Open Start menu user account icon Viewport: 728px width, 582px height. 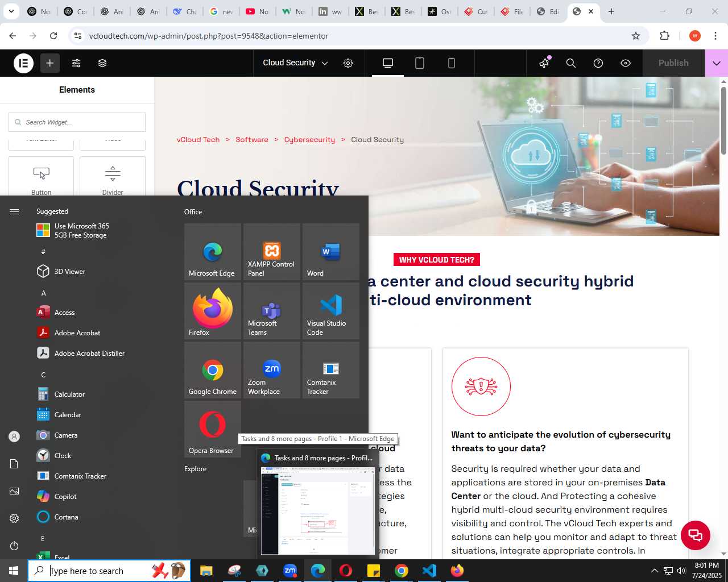click(x=14, y=436)
